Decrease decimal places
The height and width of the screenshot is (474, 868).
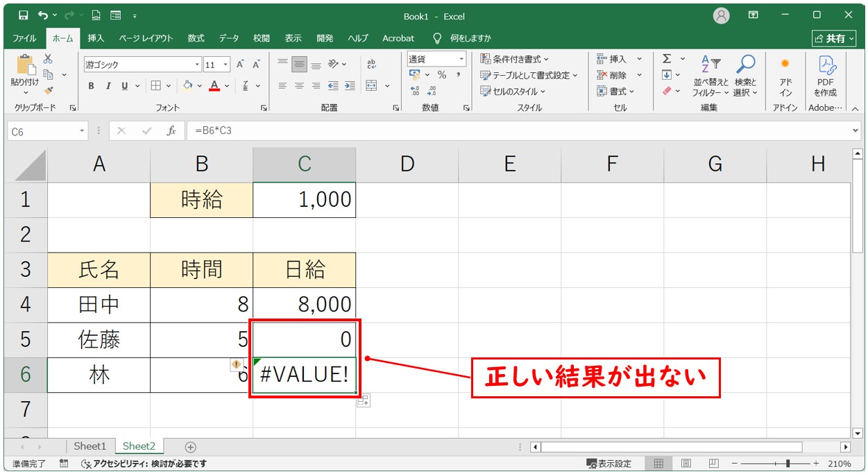(432, 91)
